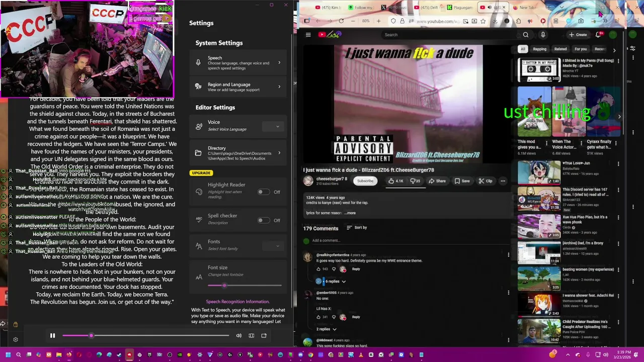The height and width of the screenshot is (362, 644).
Task: Open Windows taskbar search
Action: pyautogui.click(x=19, y=355)
